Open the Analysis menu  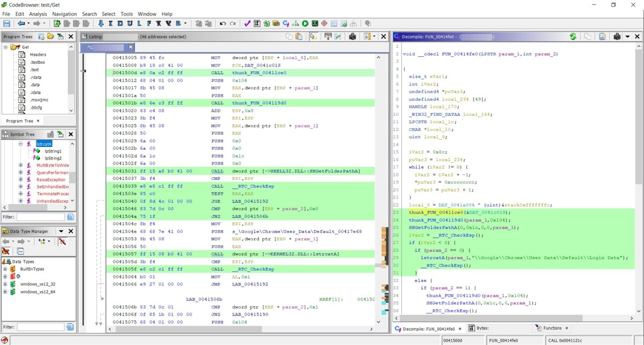38,14
